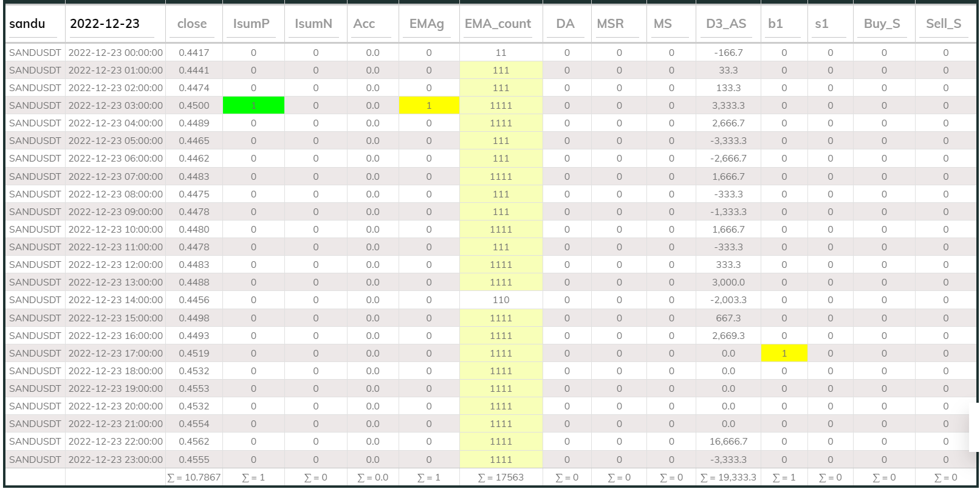This screenshot has height=489, width=980.
Task: Click the close value 0.4500
Action: [x=194, y=106]
